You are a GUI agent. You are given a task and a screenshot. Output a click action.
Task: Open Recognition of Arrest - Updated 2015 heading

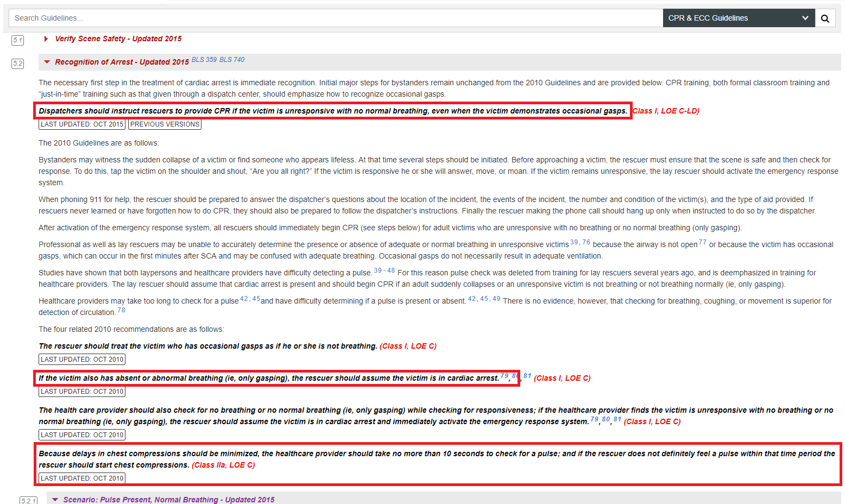tap(122, 62)
